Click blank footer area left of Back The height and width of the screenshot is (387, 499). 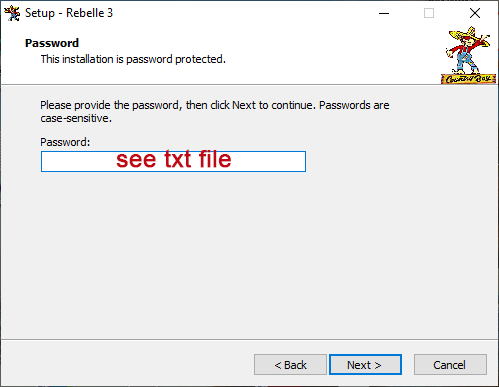pyautogui.click(x=127, y=365)
